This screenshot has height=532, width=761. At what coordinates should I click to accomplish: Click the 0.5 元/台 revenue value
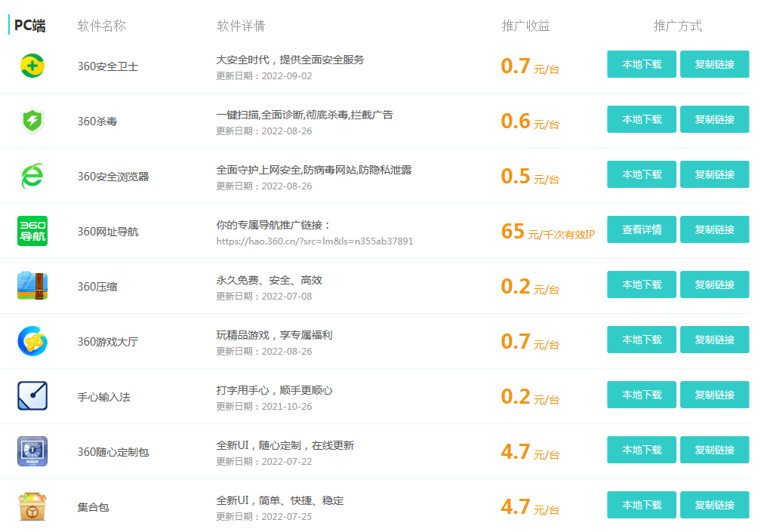tap(530, 176)
